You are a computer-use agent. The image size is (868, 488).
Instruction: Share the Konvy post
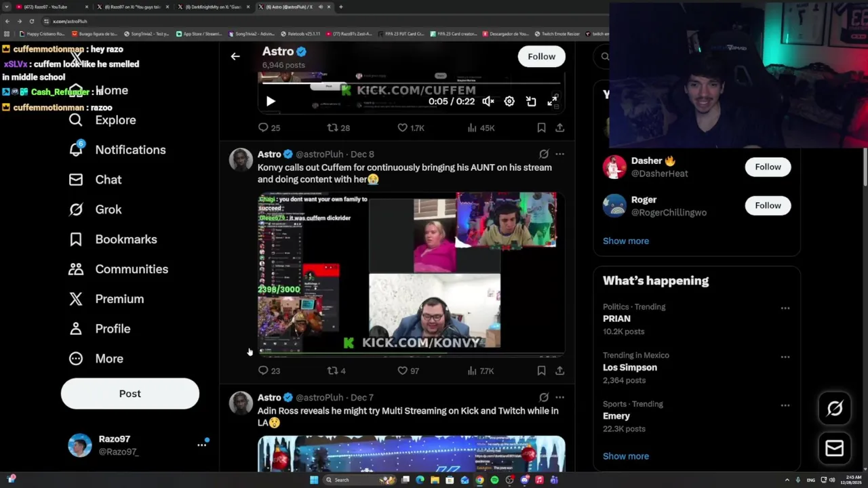pyautogui.click(x=559, y=371)
